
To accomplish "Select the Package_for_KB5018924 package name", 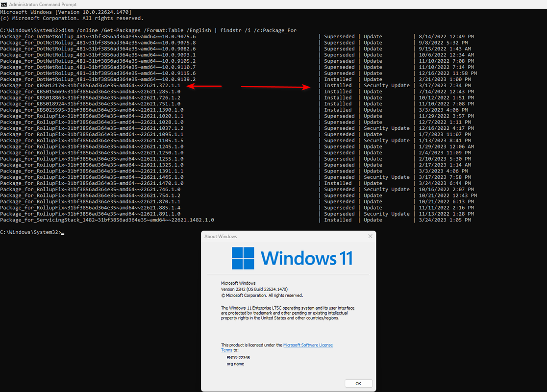I will [x=90, y=104].
